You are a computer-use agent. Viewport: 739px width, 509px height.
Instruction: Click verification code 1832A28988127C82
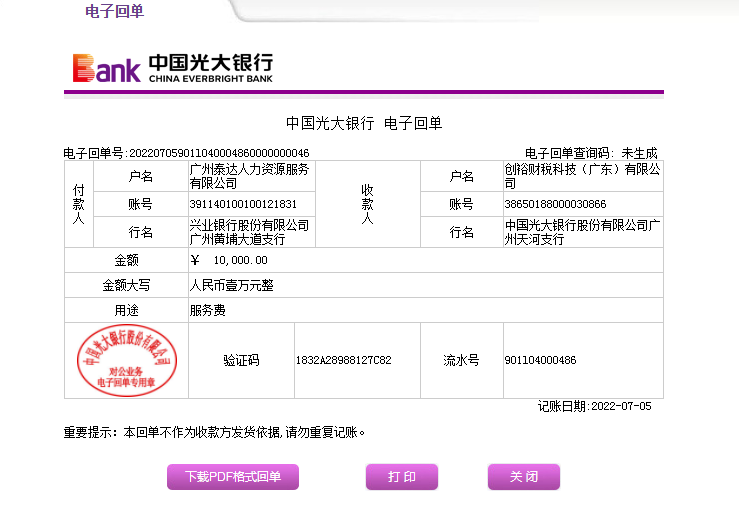point(344,360)
